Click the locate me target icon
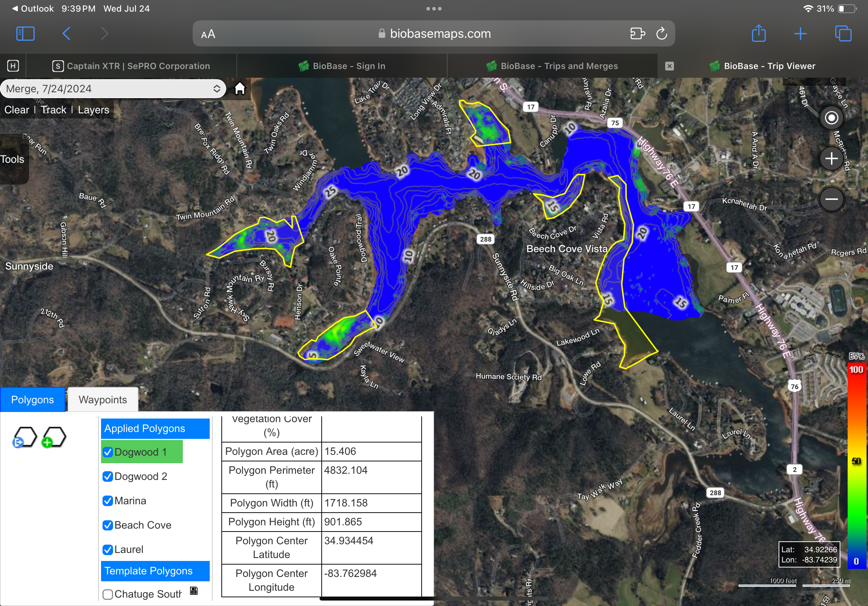Viewport: 868px width, 606px height. pyautogui.click(x=831, y=118)
